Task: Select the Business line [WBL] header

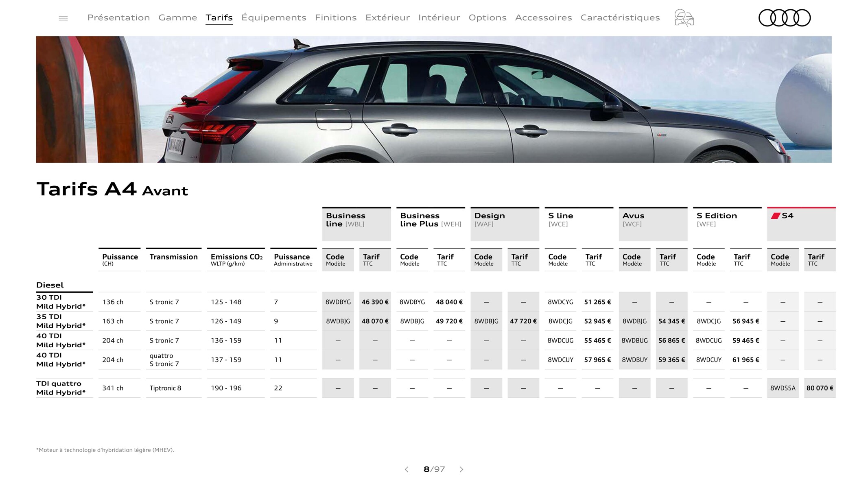Action: [356, 224]
